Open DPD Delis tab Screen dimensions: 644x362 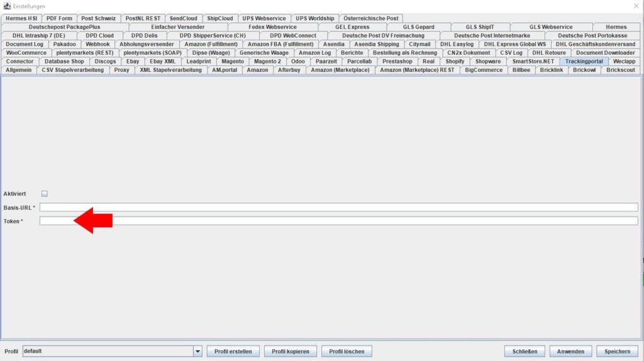pyautogui.click(x=144, y=36)
